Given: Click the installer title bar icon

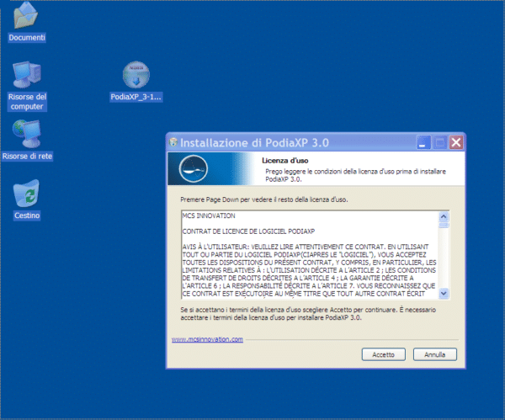Looking at the screenshot, I should [173, 142].
